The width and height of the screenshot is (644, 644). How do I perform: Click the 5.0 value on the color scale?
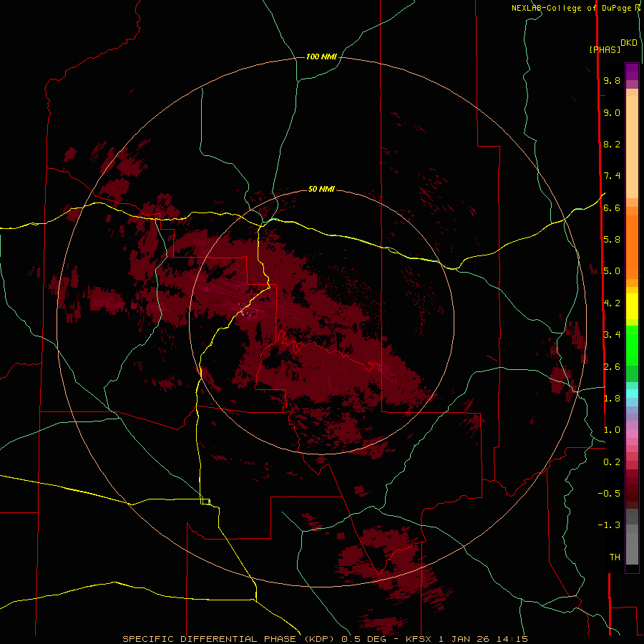612,271
